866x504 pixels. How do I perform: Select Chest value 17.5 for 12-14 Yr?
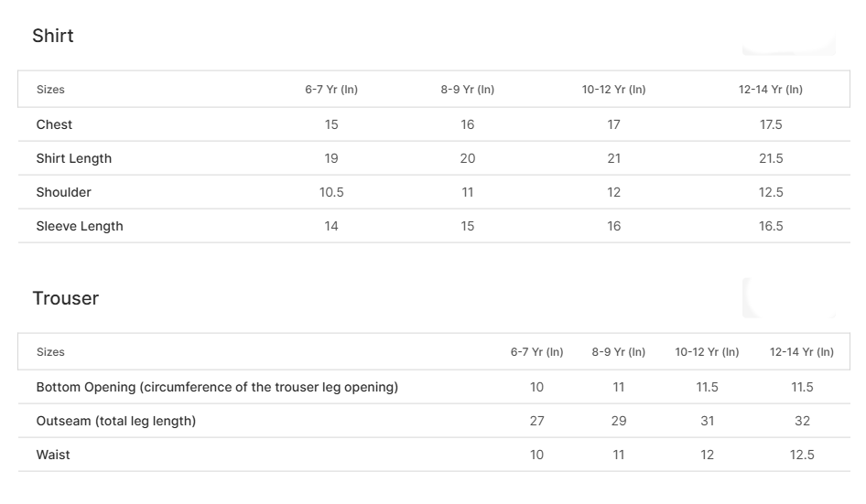tap(771, 124)
